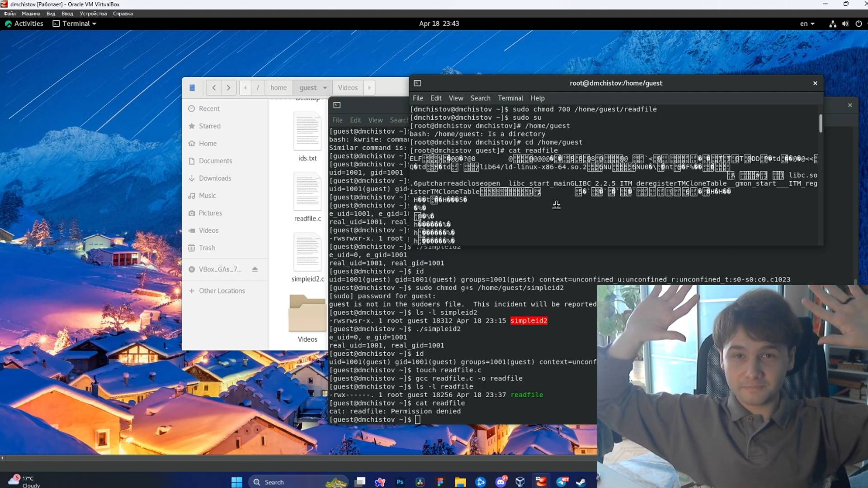Open Photoshop from the Windows taskbar
The width and height of the screenshot is (868, 488).
pyautogui.click(x=400, y=482)
